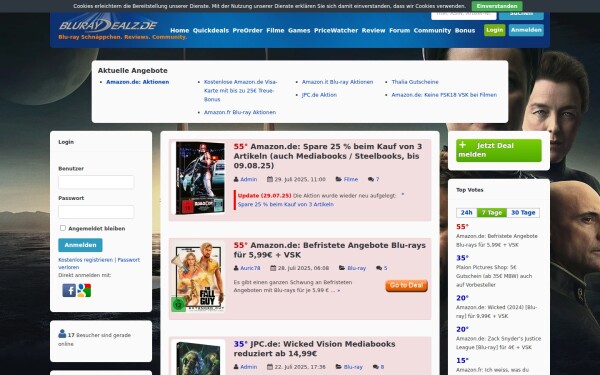This screenshot has height=375, width=600.
Task: Sign in with the Google icon
Action: [x=84, y=290]
